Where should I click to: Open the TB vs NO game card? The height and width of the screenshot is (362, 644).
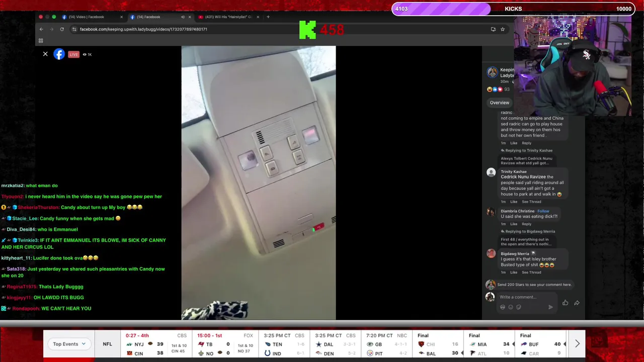tap(226, 344)
